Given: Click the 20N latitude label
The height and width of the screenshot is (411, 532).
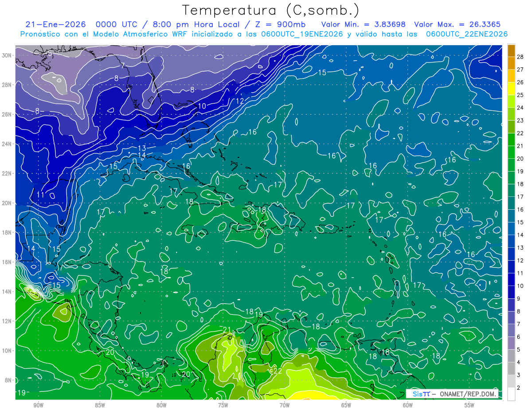Looking at the screenshot, I should (x=7, y=203).
